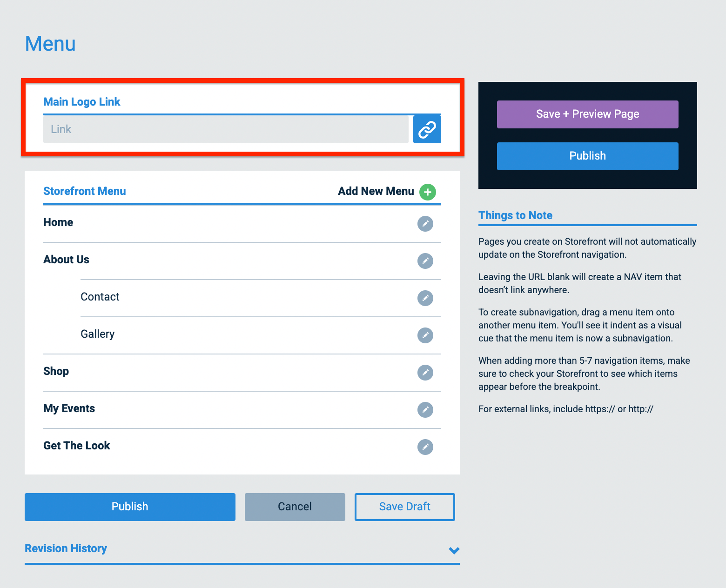Expand the Revision History section
726x588 pixels.
pos(66,548)
